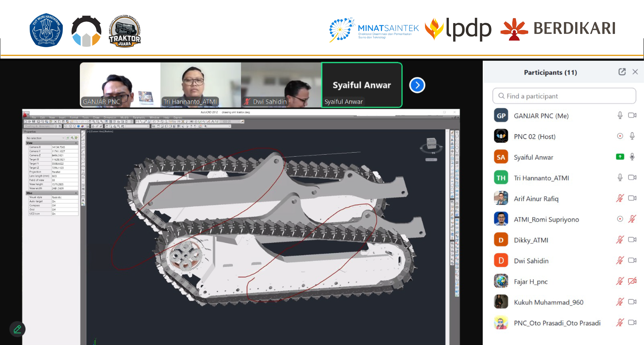
Task: Toggle GANJAR PNC microphone icon
Action: point(620,115)
